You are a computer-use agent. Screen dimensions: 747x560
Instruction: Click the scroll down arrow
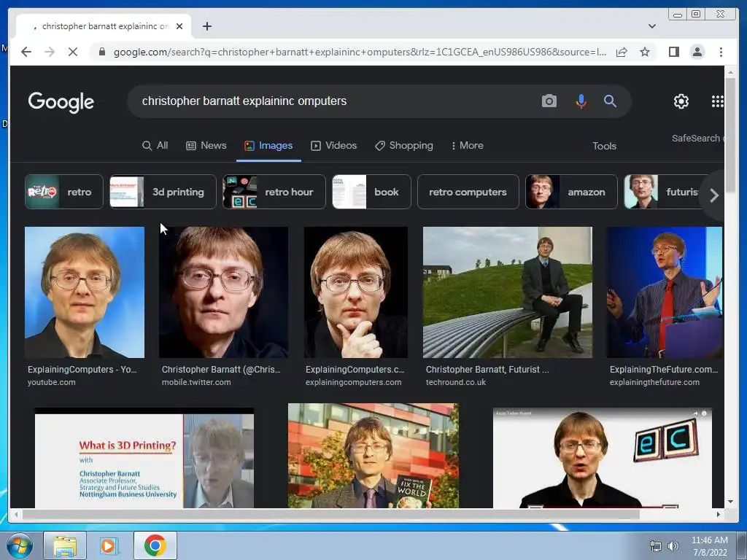click(x=731, y=502)
